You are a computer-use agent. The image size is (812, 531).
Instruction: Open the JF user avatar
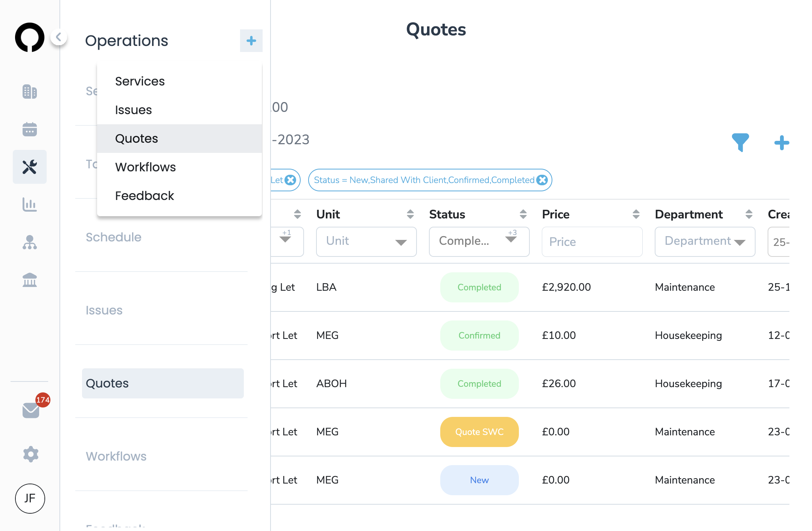point(30,499)
